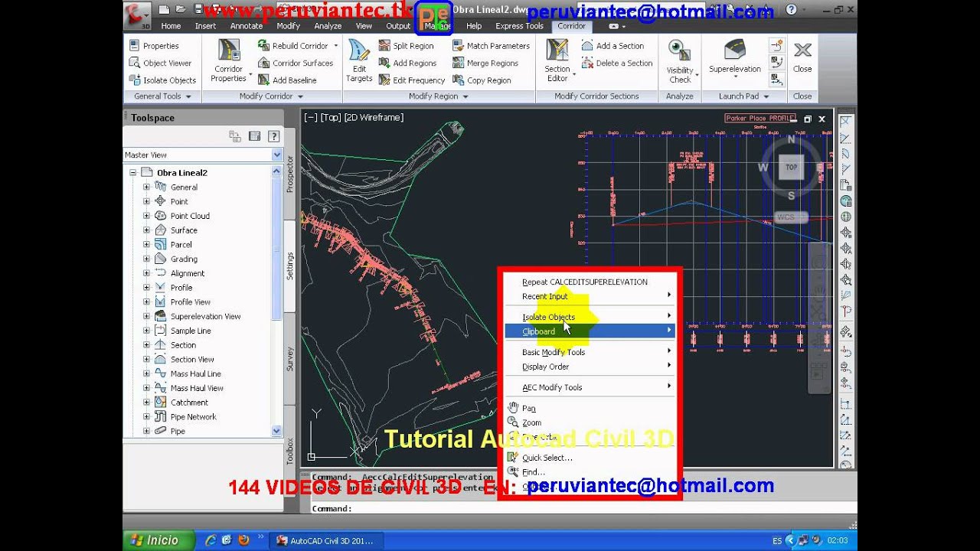Click Toolspace tree scrollbar down arrow
Viewport: 980px width, 551px height.
(277, 431)
